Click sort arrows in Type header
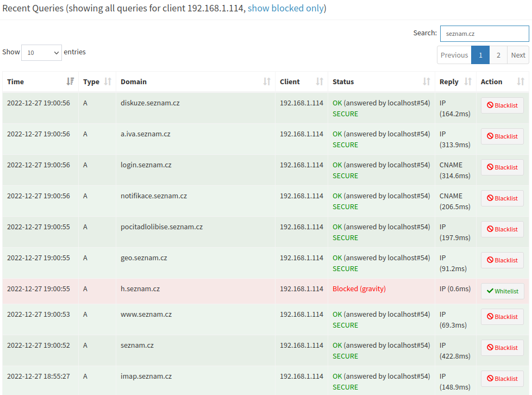This screenshot has width=532, height=395. tap(108, 81)
